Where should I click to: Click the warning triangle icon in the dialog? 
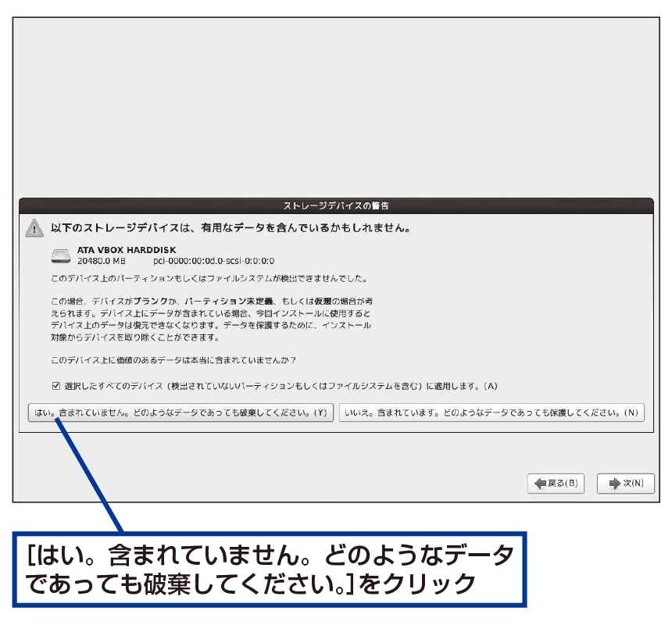[34, 228]
